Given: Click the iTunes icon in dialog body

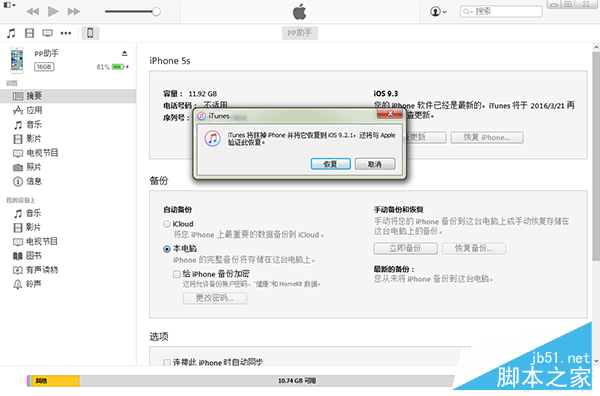Looking at the screenshot, I should coord(212,139).
